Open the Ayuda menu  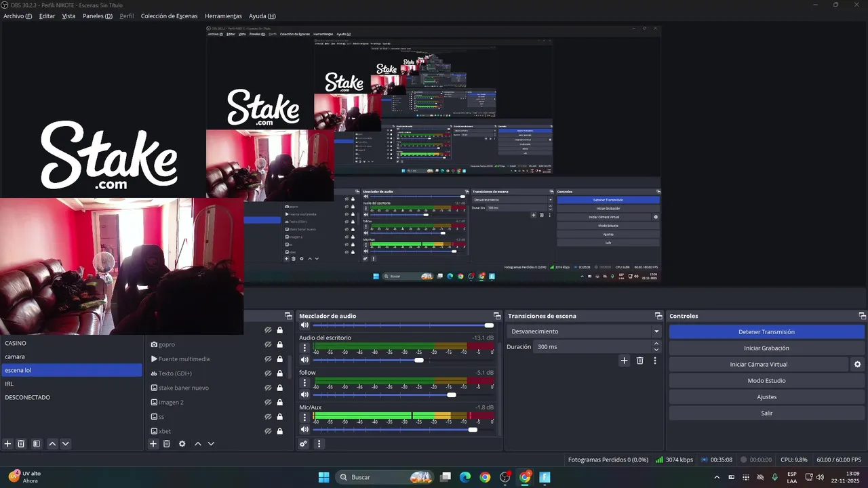pos(262,16)
